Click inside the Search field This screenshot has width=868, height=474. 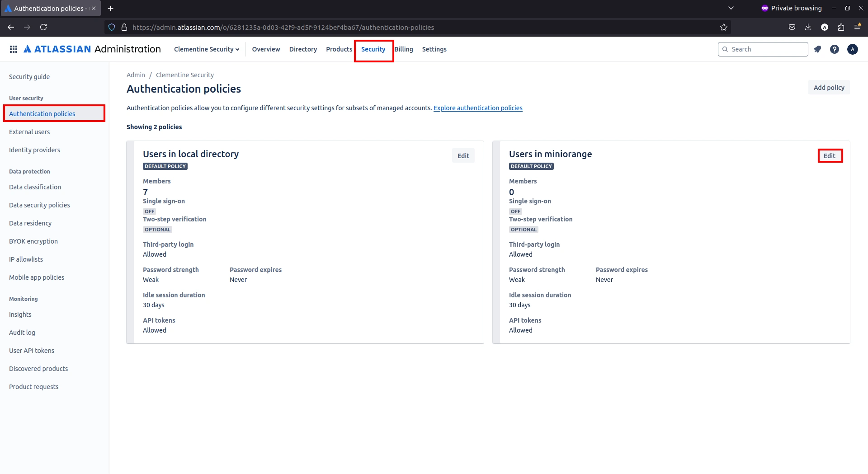[763, 49]
